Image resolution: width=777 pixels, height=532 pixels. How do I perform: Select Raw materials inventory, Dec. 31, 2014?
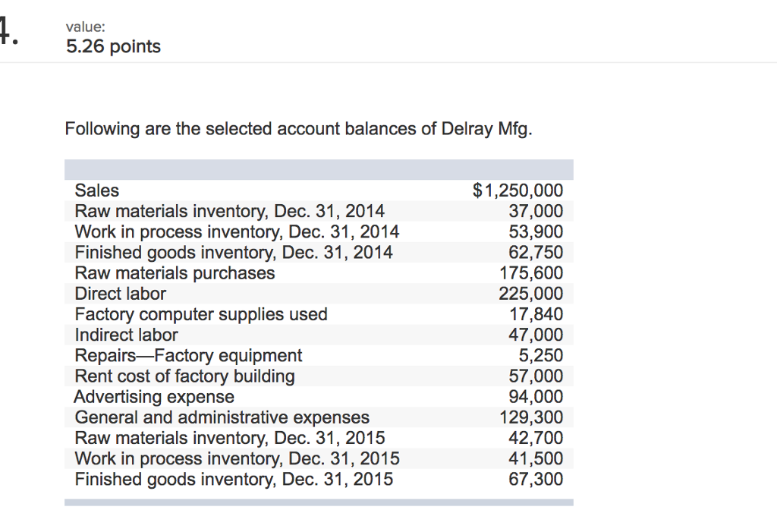[229, 211]
